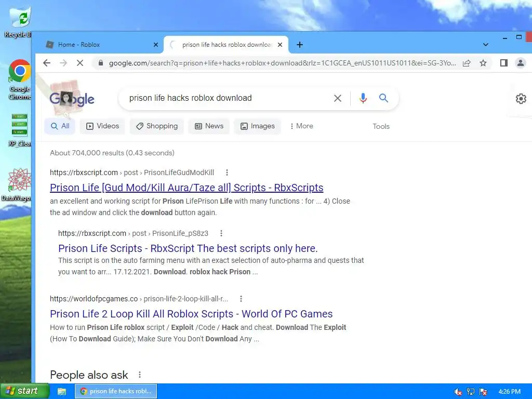
Task: Click the browser forward arrow
Action: pyautogui.click(x=63, y=63)
